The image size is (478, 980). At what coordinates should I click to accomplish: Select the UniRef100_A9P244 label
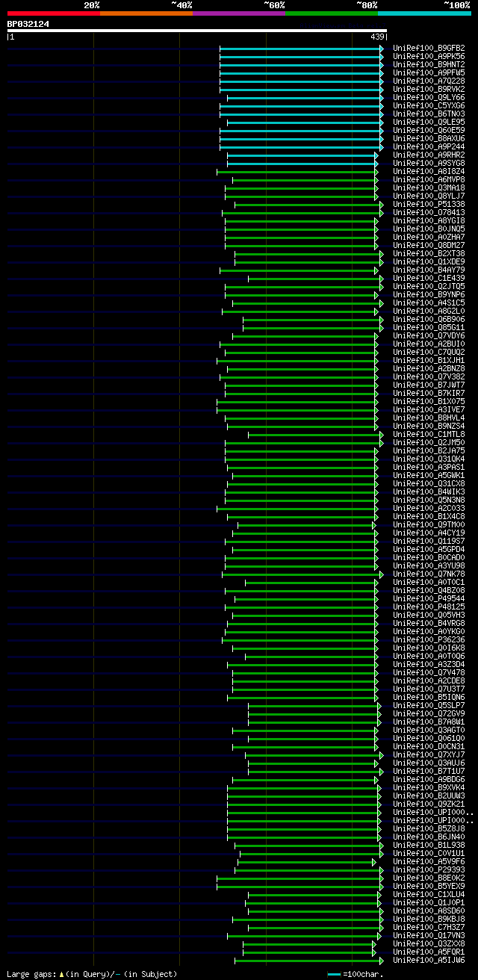pos(429,147)
